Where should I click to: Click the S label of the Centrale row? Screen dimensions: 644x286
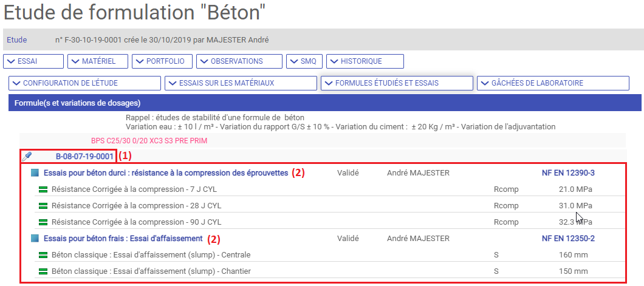click(496, 255)
